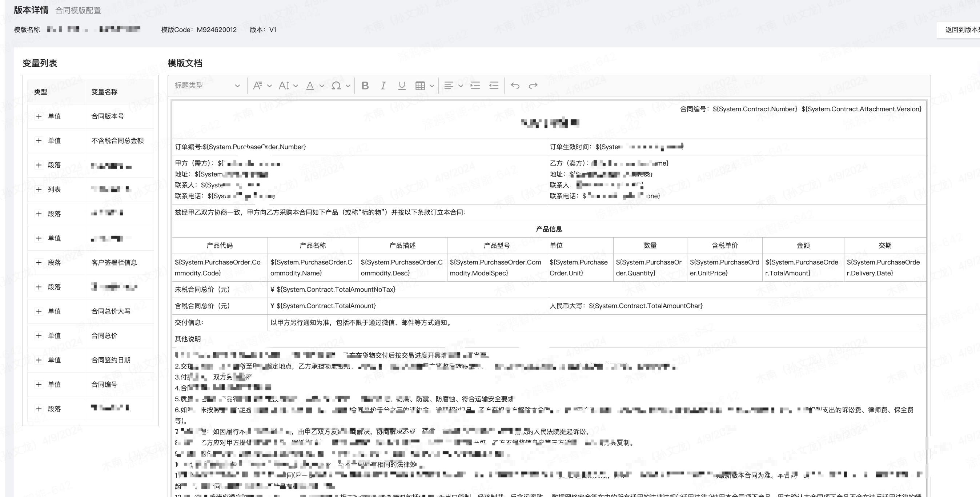
Task: Expand the 合同版本号 variable row
Action: coord(39,116)
